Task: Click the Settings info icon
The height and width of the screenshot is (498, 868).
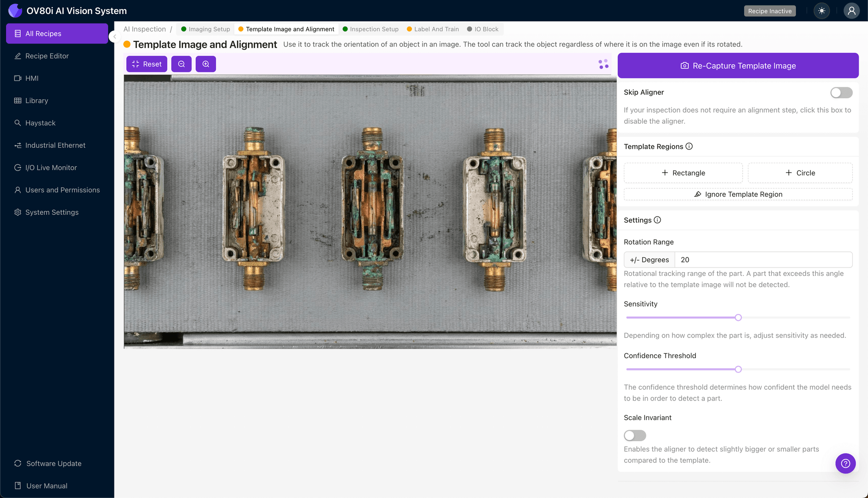Action: (657, 220)
